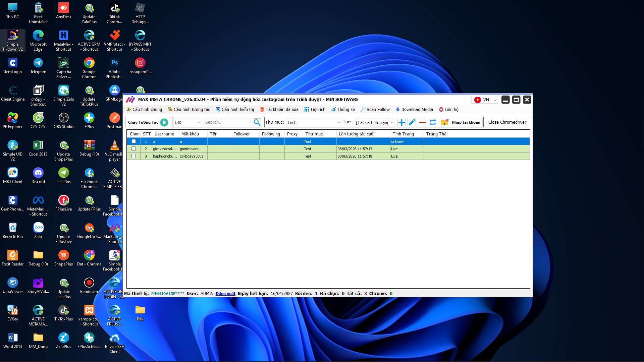
Task: Select the Microsoft Edge desktop icon
Action: pos(38,41)
